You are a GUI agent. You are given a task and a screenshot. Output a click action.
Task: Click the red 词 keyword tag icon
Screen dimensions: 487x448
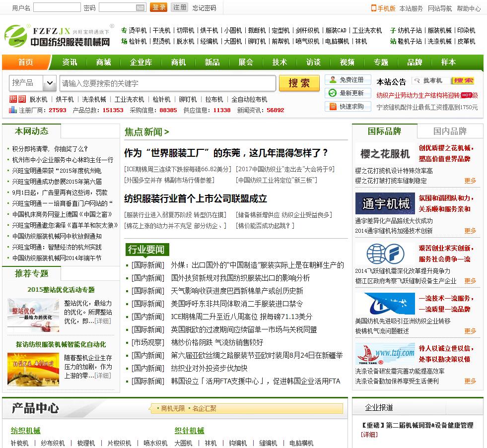(x=22, y=99)
